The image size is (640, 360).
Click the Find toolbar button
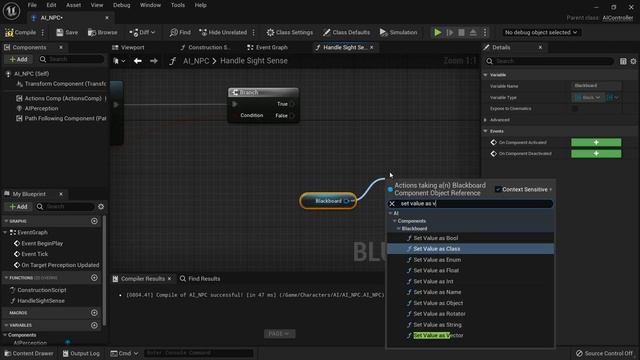(180, 32)
